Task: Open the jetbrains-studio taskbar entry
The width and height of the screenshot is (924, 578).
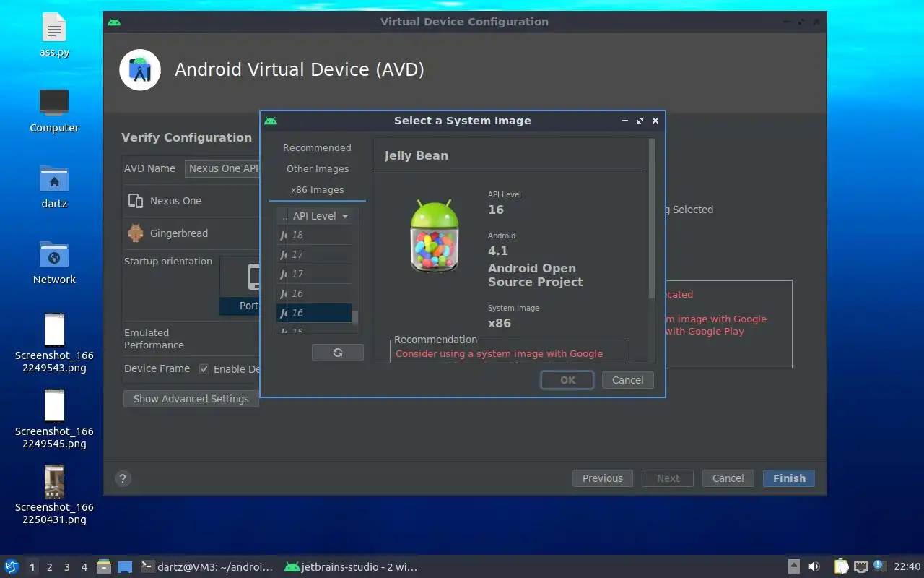Action: (351, 567)
